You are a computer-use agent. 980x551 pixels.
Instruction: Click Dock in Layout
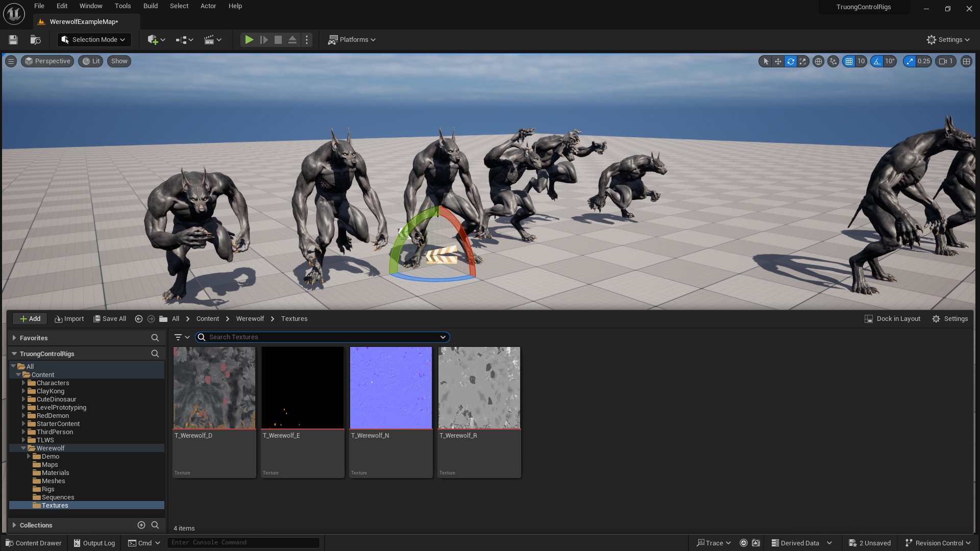click(x=893, y=319)
